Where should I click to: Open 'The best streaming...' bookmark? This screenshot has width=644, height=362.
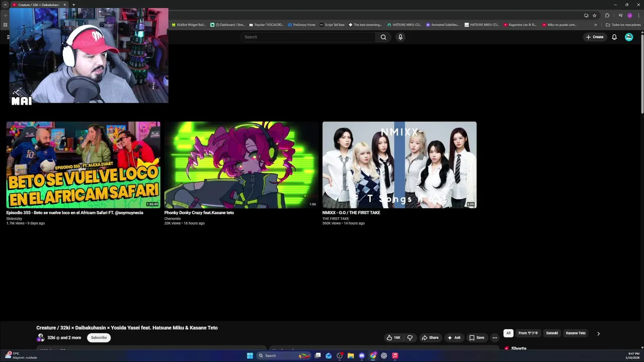point(365,25)
